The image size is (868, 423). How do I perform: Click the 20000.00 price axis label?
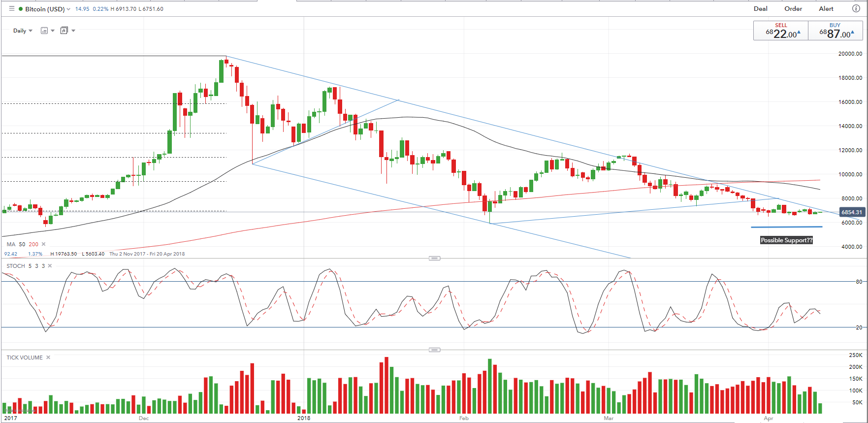[x=850, y=54]
